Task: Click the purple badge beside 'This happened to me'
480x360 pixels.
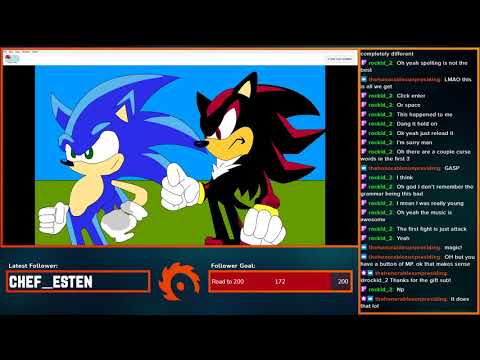Action: click(x=364, y=114)
